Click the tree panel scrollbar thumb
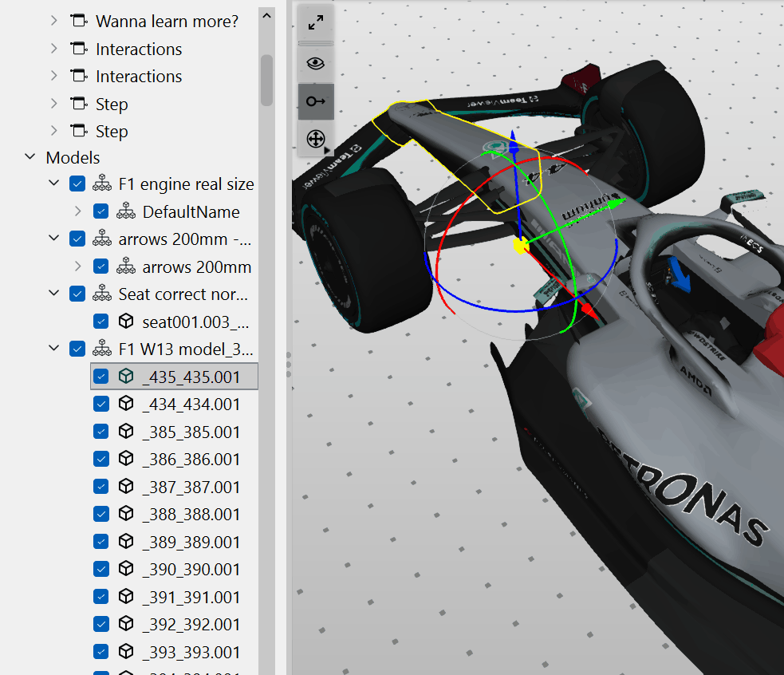This screenshot has height=675, width=784. click(x=266, y=80)
